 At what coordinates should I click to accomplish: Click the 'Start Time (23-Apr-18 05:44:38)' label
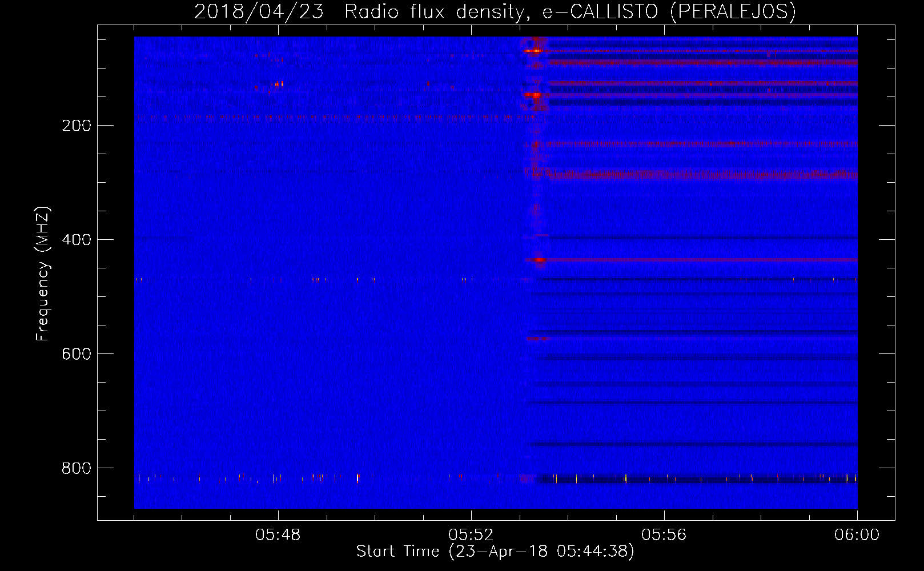tap(495, 552)
